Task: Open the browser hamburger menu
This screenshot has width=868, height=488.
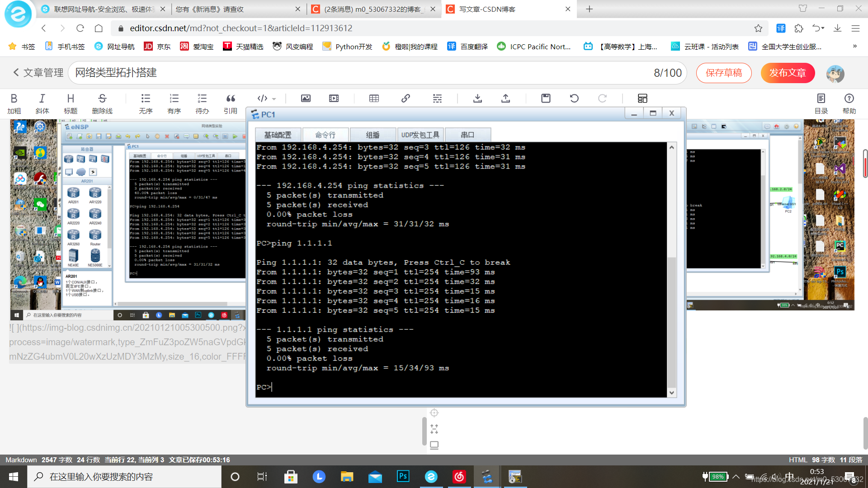Action: coord(855,28)
